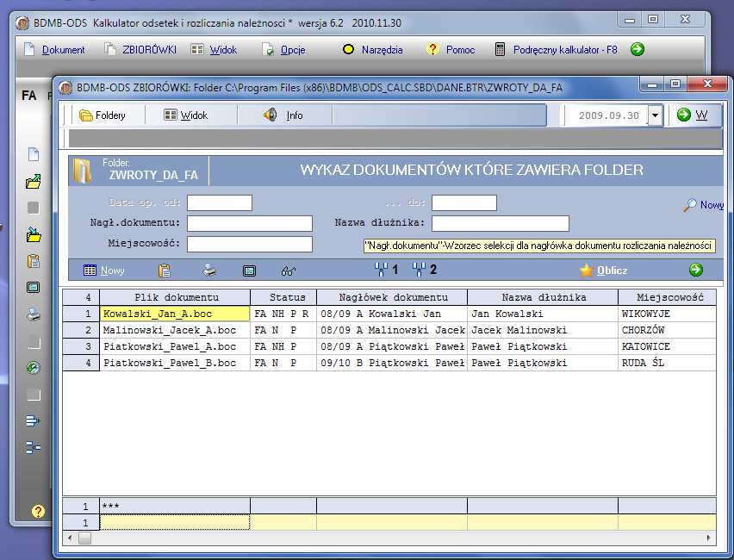Viewport: 734px width, 560px height.
Task: Click the Nowy table button in blue toolbar
Action: click(x=103, y=271)
